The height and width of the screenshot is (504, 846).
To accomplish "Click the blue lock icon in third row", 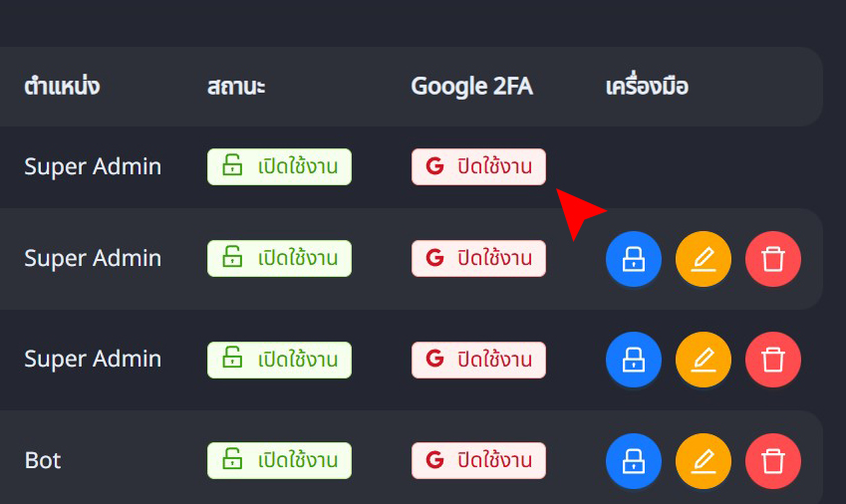I will click(x=634, y=360).
